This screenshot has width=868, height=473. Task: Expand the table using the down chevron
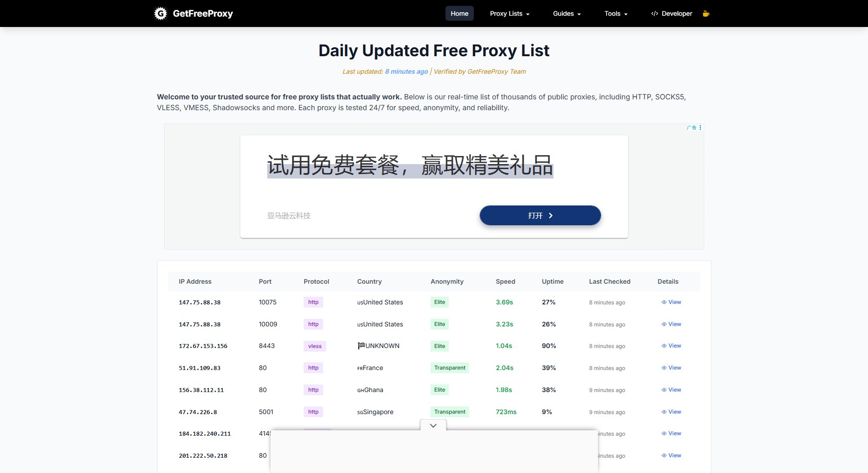click(x=433, y=425)
